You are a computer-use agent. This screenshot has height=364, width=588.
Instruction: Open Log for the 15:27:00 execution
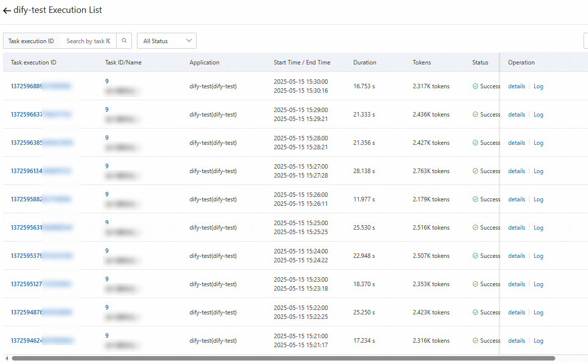tap(538, 171)
